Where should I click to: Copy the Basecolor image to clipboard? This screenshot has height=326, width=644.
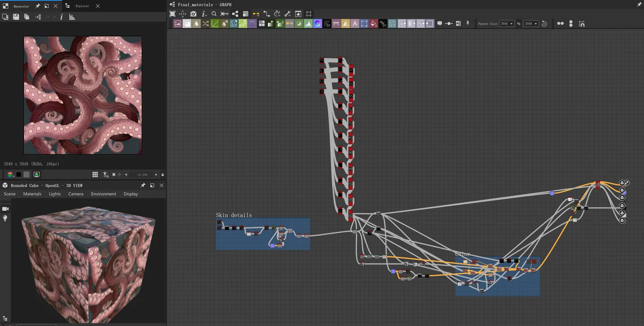coord(27,17)
